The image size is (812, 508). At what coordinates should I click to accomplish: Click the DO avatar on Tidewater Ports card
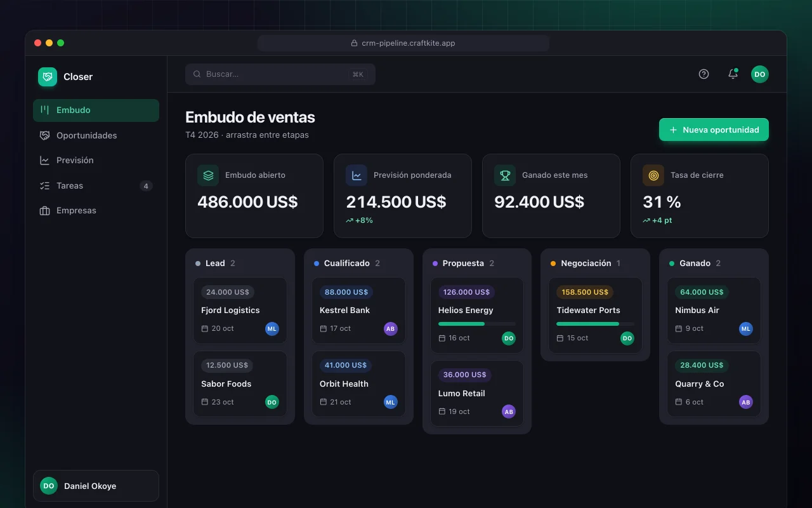click(627, 338)
